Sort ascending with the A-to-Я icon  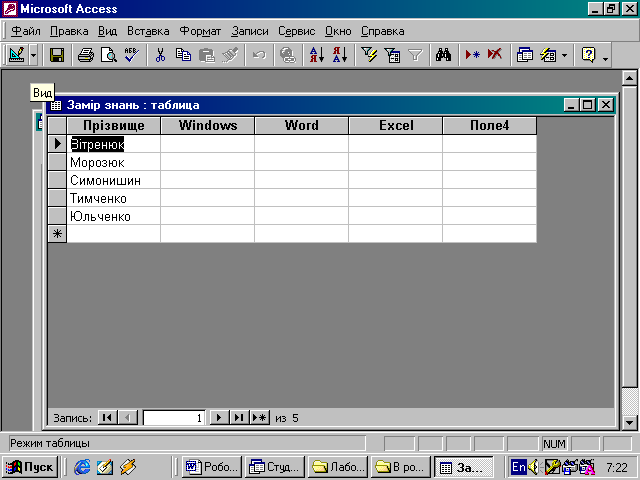[x=317, y=55]
